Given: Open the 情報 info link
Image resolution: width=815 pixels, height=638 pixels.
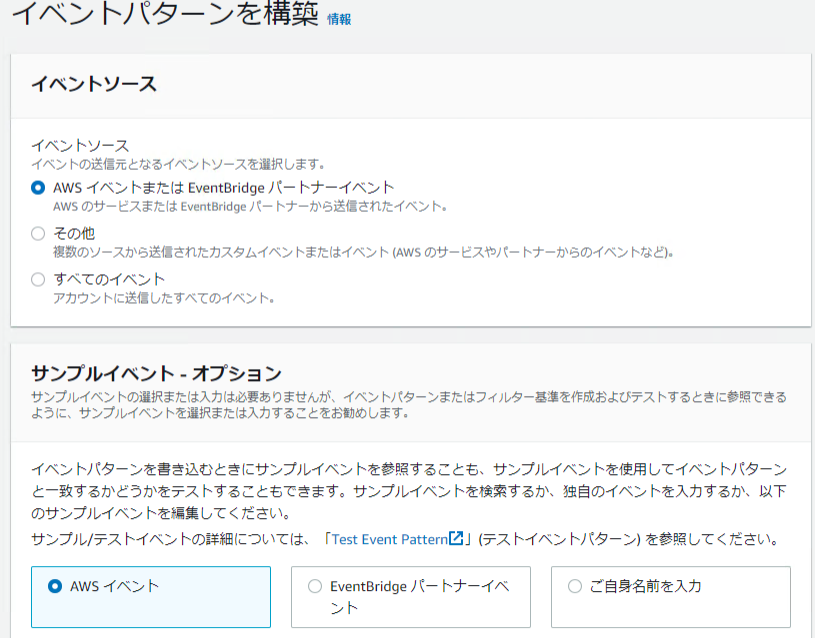Looking at the screenshot, I should 339,19.
